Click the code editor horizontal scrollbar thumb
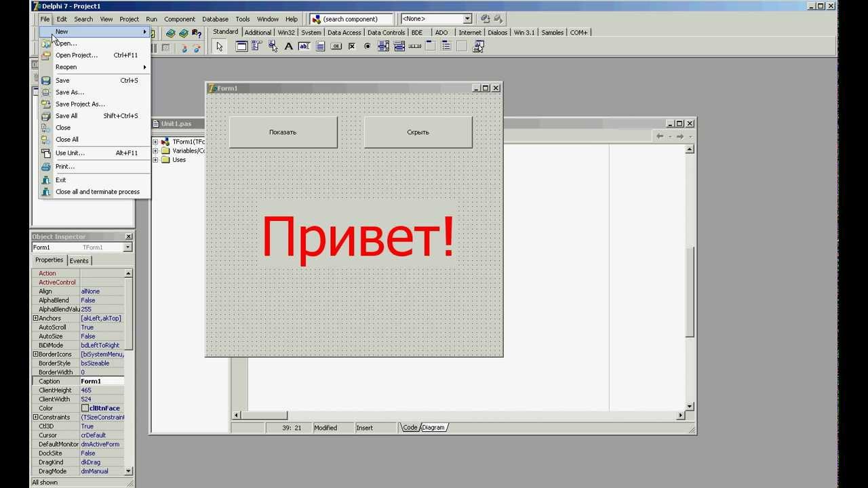 [x=265, y=415]
